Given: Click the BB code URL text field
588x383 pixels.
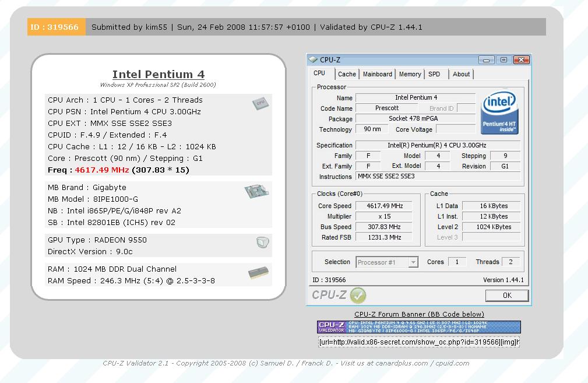Looking at the screenshot, I should (418, 342).
